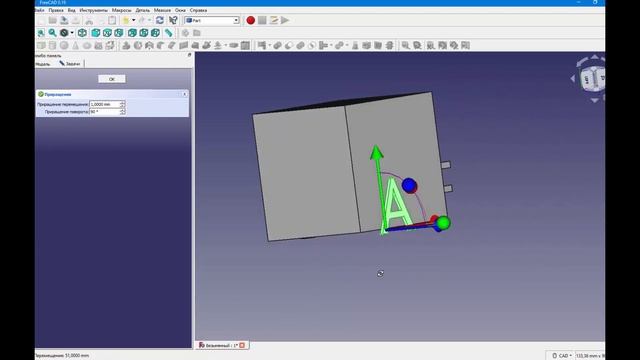Select the Measure Linear tool
Screen dimensions: 640x360
(x=405, y=46)
